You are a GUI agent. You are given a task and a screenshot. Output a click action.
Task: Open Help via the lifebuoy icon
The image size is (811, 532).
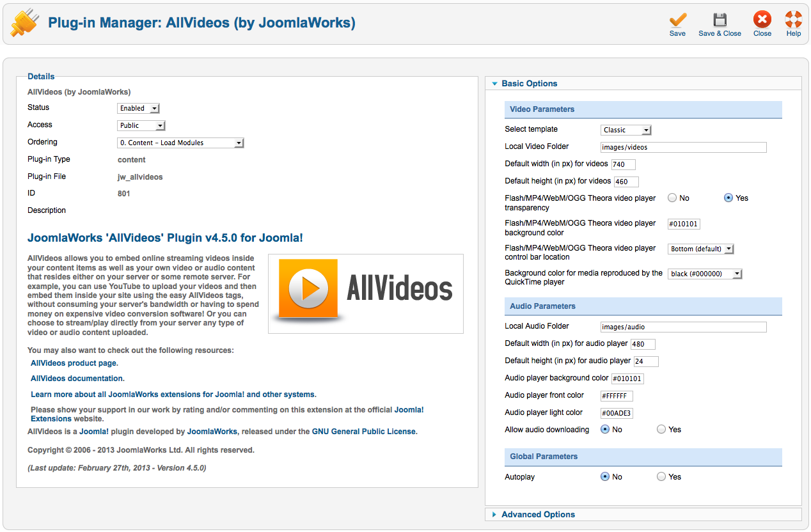[x=793, y=20]
